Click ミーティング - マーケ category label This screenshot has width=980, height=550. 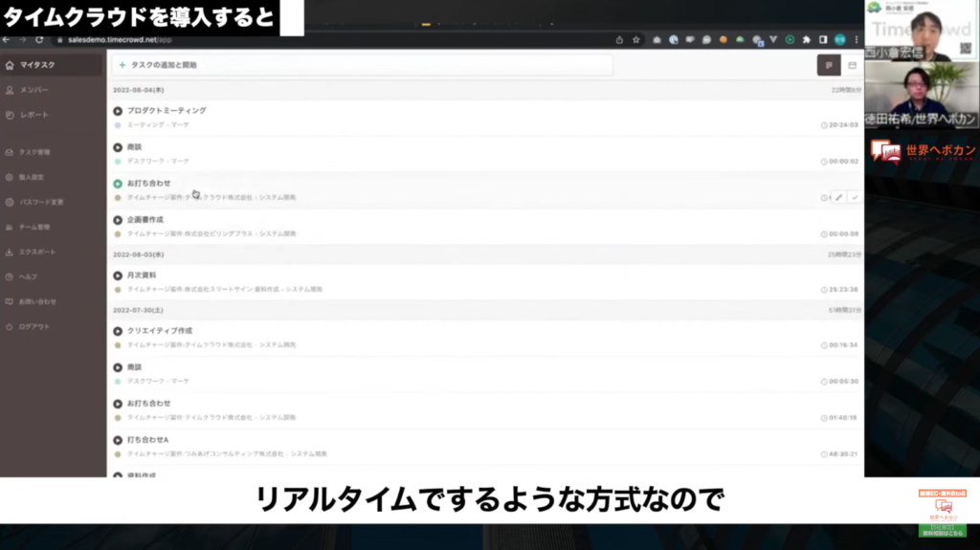[158, 125]
